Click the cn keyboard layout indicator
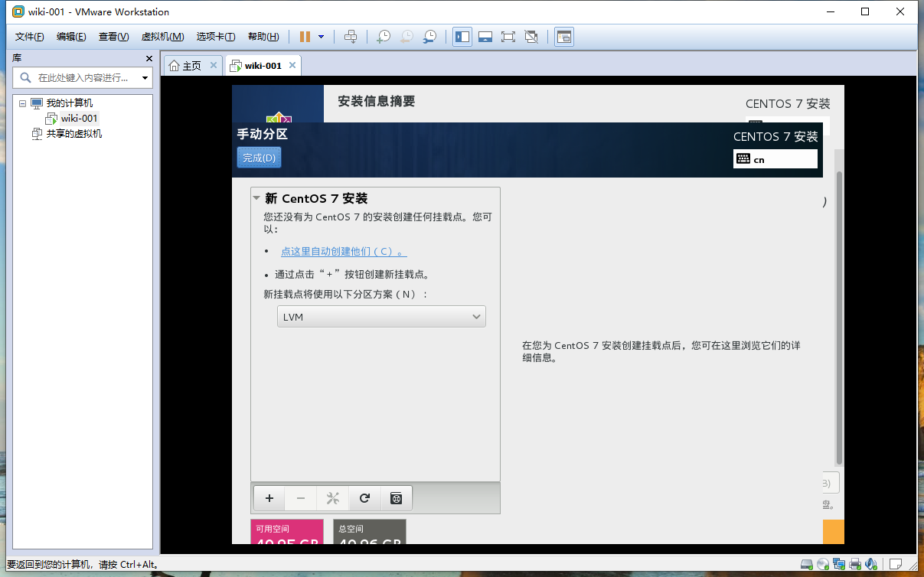Image resolution: width=924 pixels, height=577 pixels. [x=775, y=159]
